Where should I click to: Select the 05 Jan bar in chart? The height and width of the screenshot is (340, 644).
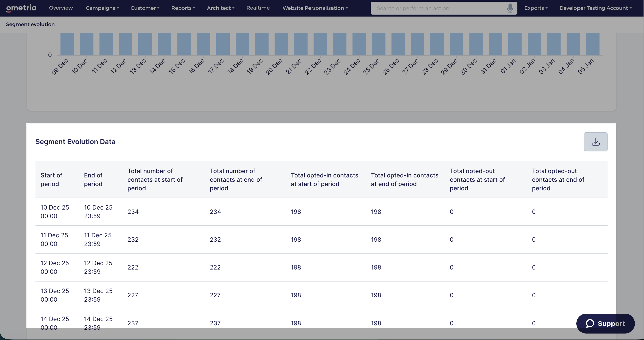click(592, 44)
